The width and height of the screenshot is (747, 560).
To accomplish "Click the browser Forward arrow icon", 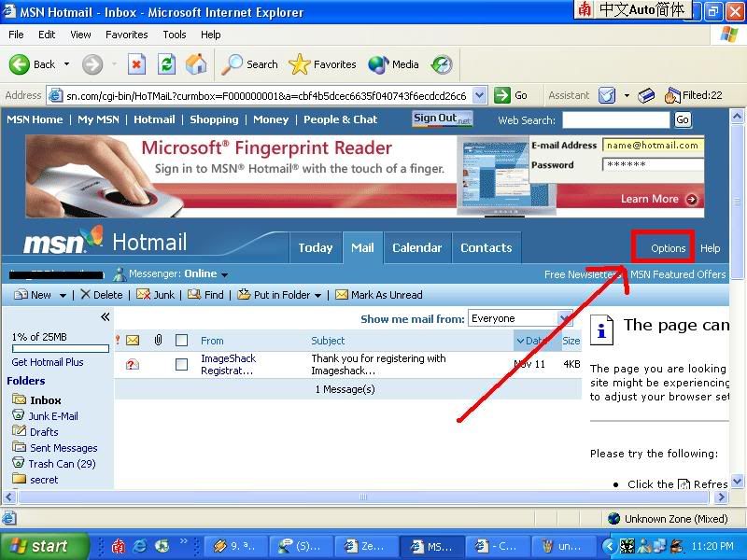I will tap(92, 64).
